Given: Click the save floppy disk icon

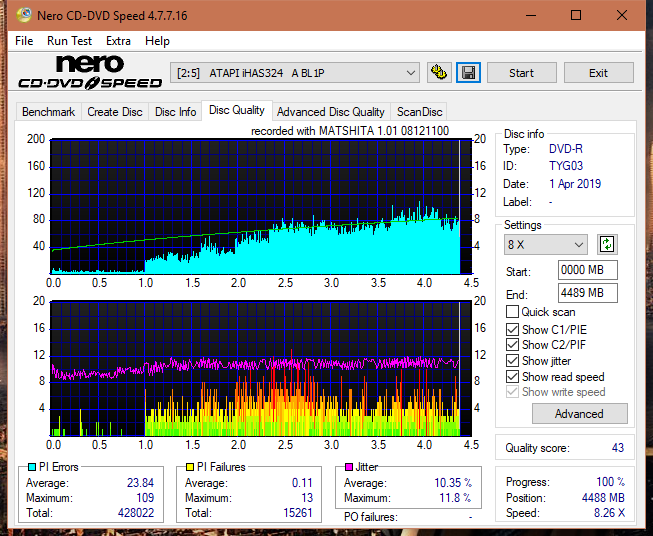Looking at the screenshot, I should click(x=469, y=73).
